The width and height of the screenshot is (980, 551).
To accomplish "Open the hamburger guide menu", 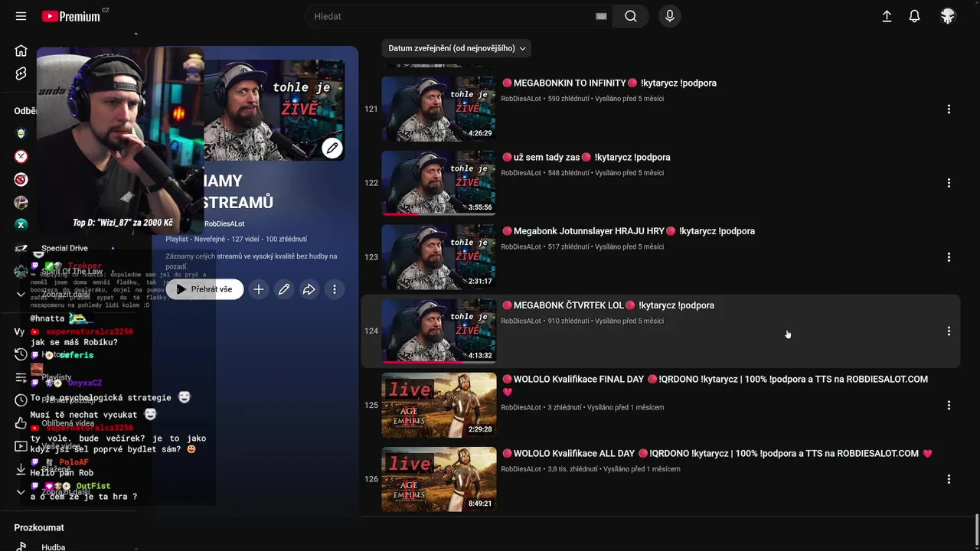I will click(x=21, y=16).
